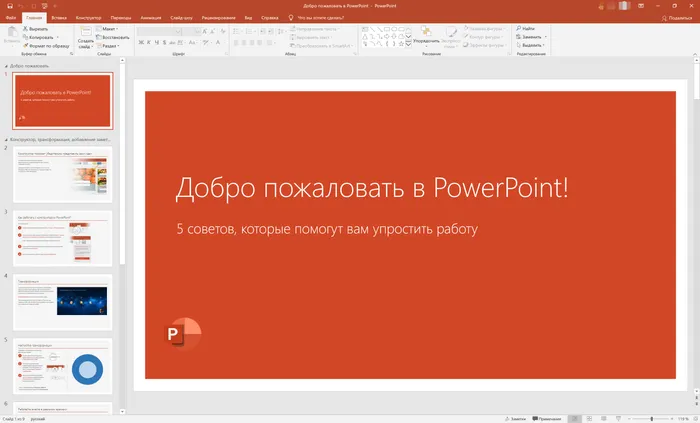Open the Вставка tab
700x423 pixels.
(x=59, y=18)
